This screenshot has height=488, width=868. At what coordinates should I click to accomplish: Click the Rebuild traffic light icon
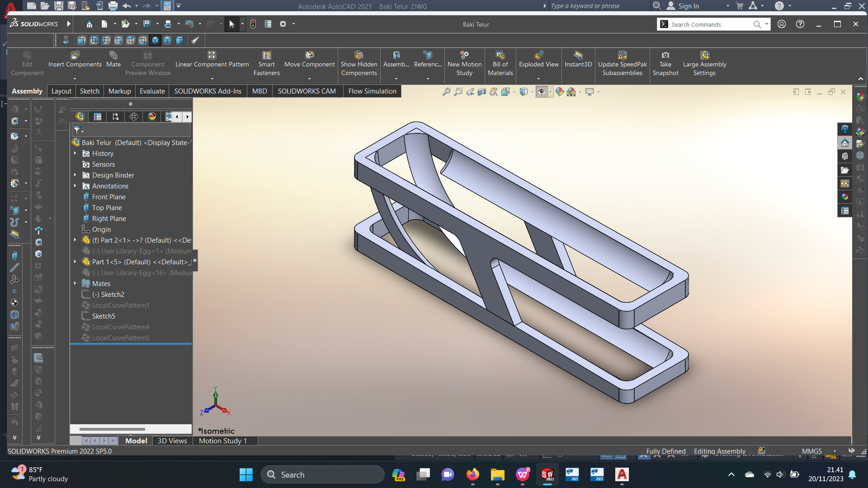pos(253,24)
